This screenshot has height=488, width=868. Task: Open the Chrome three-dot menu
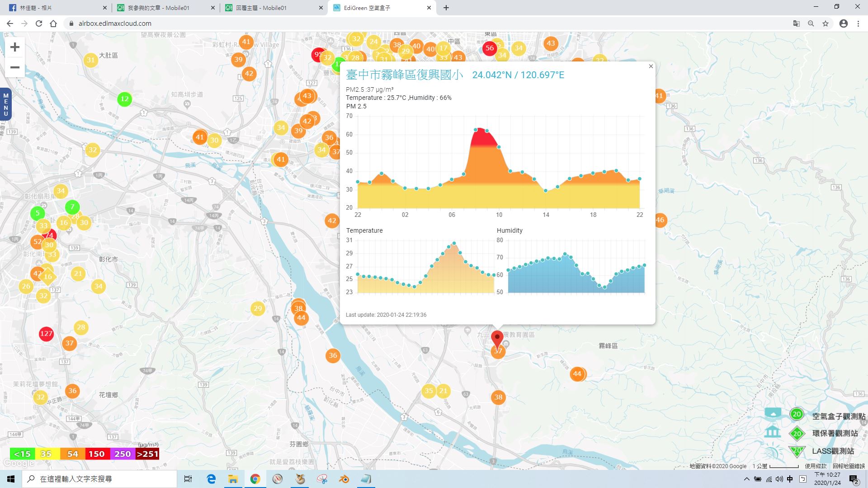858,23
